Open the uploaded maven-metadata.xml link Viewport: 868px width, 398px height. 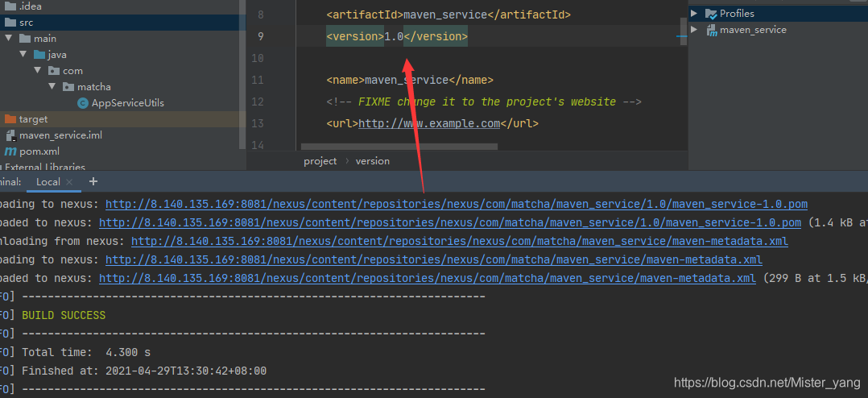coord(427,279)
